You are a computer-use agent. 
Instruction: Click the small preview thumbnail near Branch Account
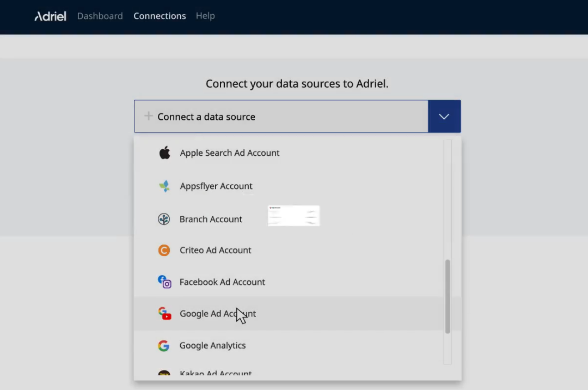pos(293,215)
